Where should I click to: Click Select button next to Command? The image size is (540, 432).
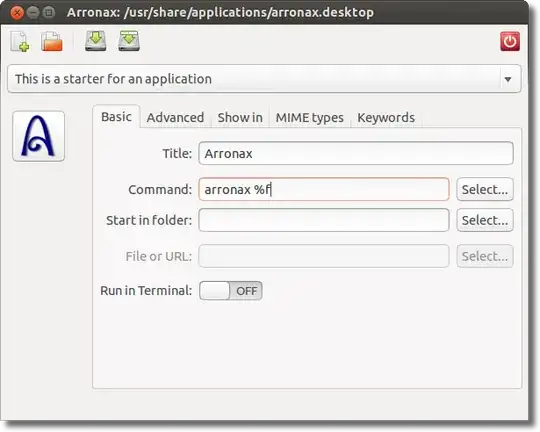(485, 189)
